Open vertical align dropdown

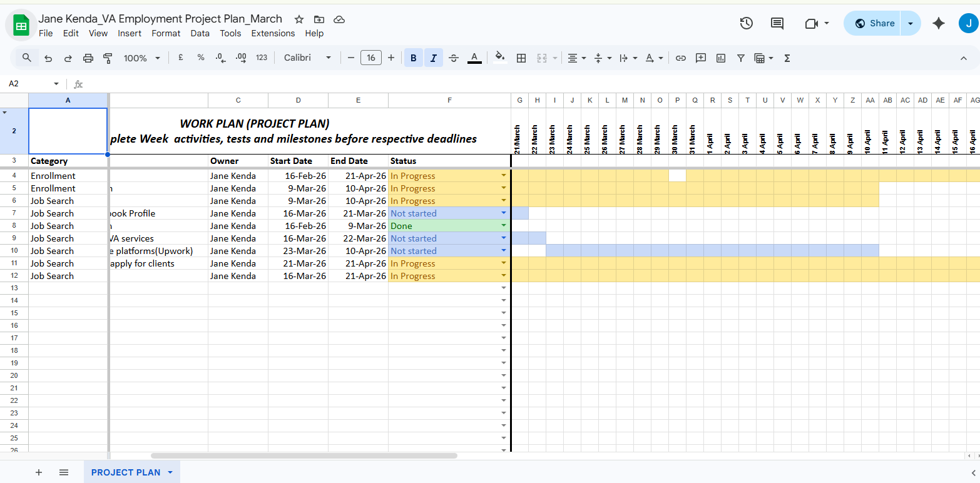603,58
